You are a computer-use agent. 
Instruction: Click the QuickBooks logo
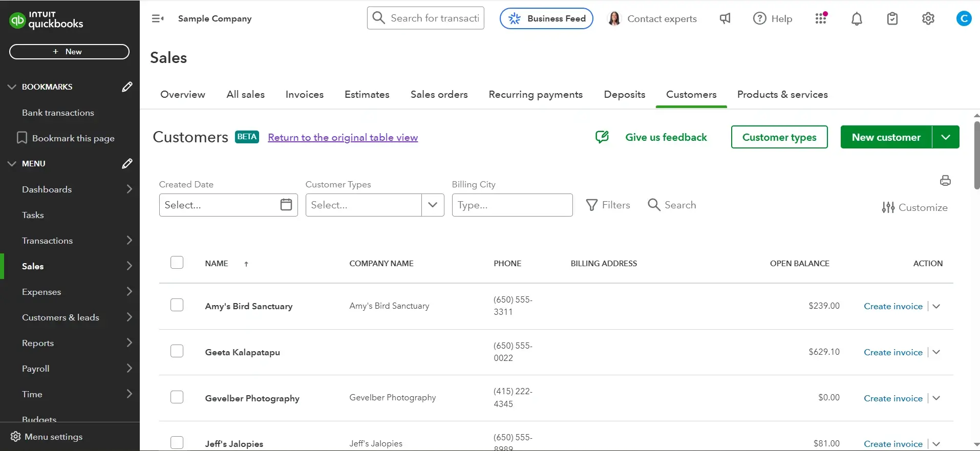[46, 20]
